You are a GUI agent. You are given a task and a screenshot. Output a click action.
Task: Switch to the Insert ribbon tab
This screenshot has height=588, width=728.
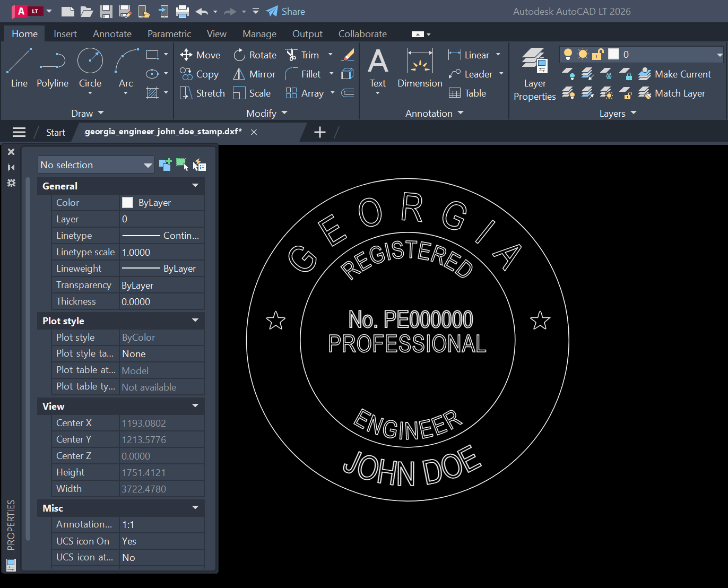click(65, 33)
